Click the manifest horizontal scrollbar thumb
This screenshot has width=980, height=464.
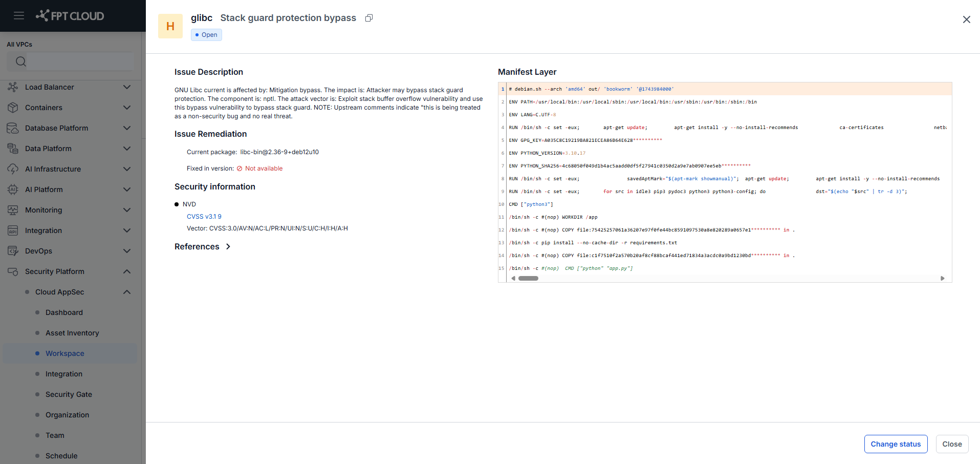pyautogui.click(x=528, y=279)
